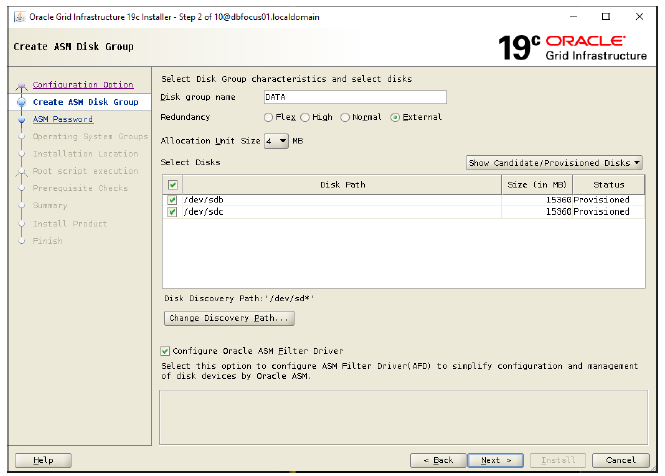665x476 pixels.
Task: Click the Finish step in sidebar
Action: tap(48, 241)
